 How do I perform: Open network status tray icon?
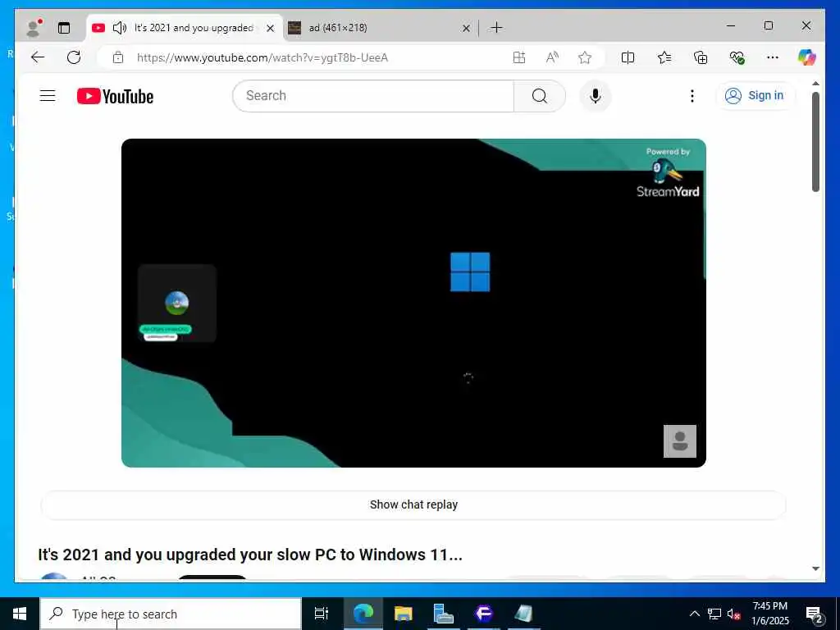coord(714,614)
